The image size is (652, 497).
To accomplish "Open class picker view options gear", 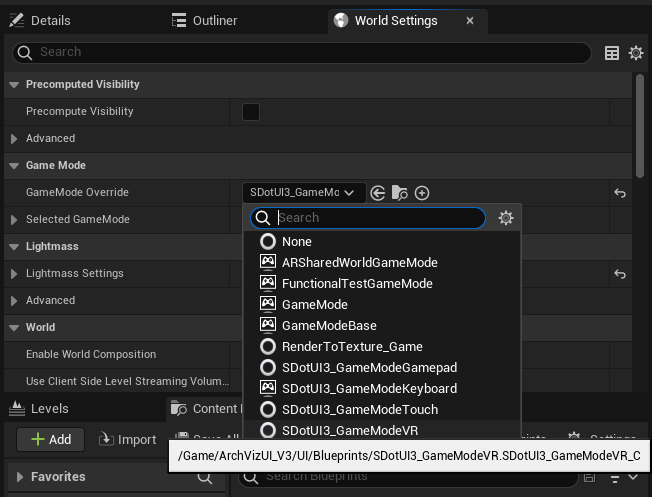I will [506, 218].
